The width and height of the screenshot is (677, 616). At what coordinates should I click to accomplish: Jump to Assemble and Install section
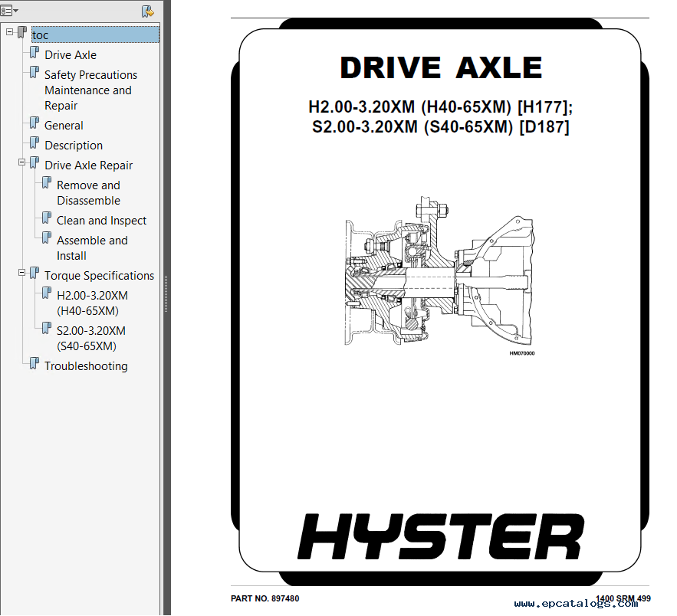coord(93,248)
